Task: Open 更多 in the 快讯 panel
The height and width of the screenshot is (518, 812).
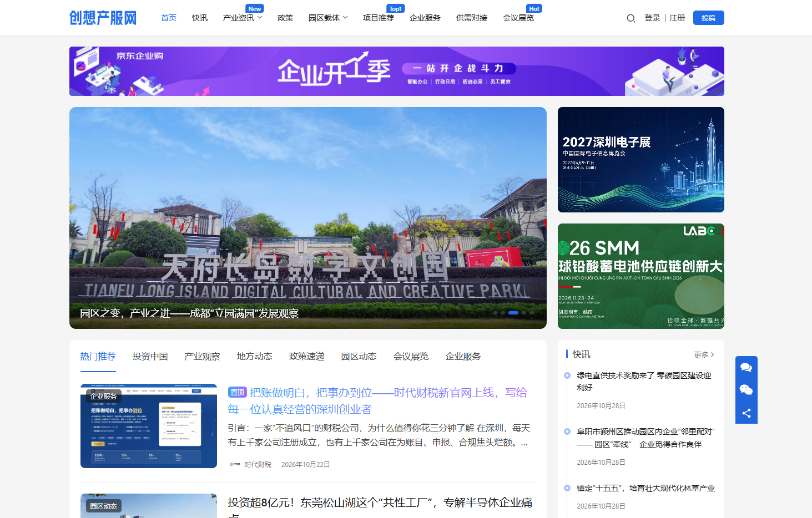Action: tap(704, 354)
